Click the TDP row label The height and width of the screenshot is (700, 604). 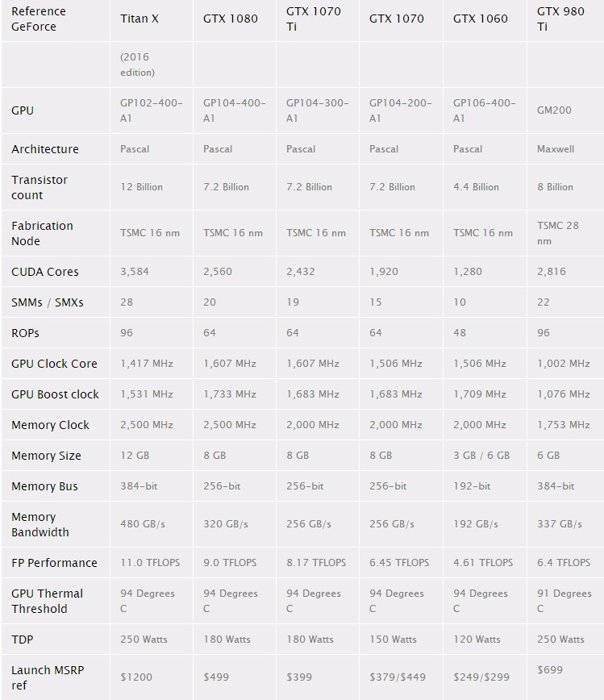pos(23,640)
